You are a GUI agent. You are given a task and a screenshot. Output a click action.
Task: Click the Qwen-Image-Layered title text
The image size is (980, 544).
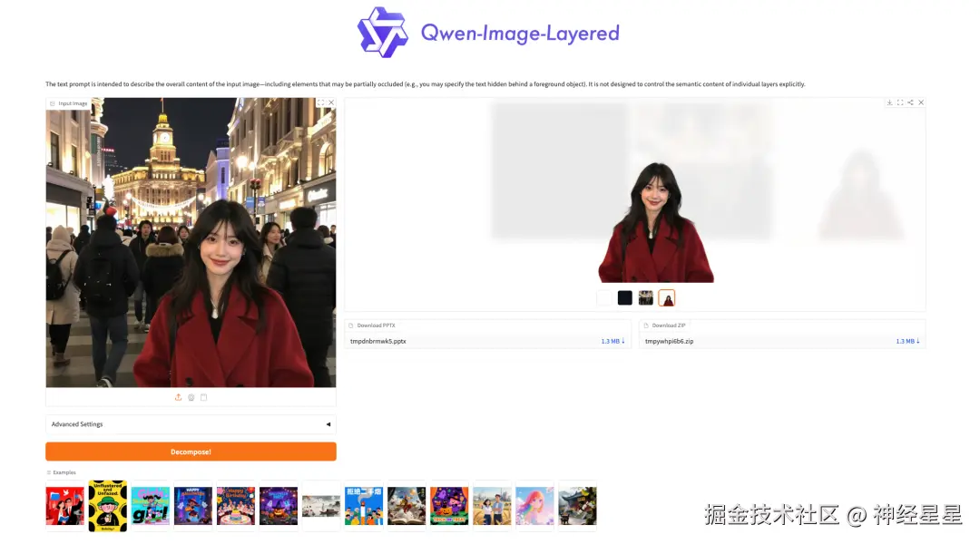[520, 34]
